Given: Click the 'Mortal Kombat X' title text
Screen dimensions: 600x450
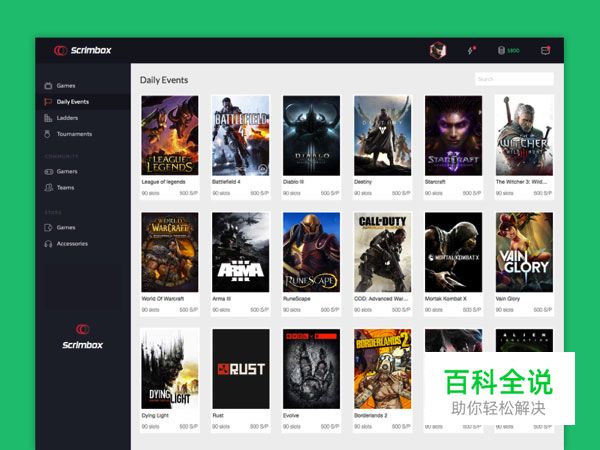Looking at the screenshot, I should click(446, 298).
